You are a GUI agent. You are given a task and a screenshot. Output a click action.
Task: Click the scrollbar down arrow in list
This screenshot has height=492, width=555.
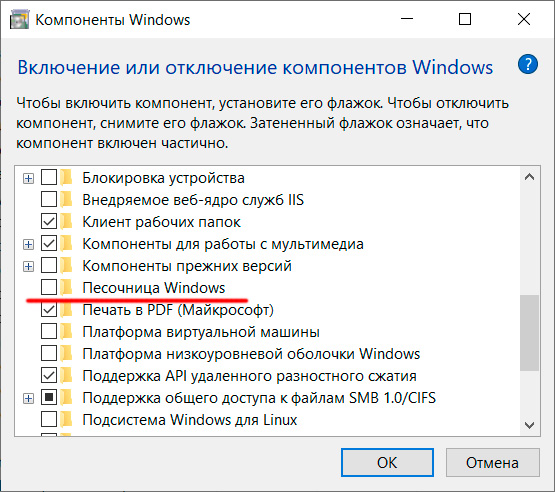point(529,425)
